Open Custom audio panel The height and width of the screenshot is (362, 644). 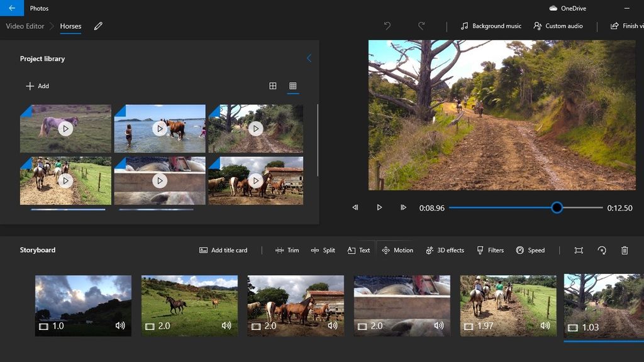coord(558,26)
